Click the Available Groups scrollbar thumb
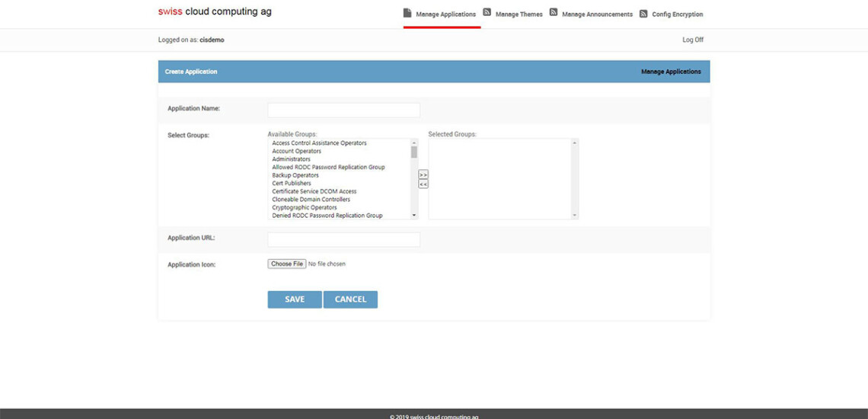This screenshot has height=419, width=868. coord(414,152)
